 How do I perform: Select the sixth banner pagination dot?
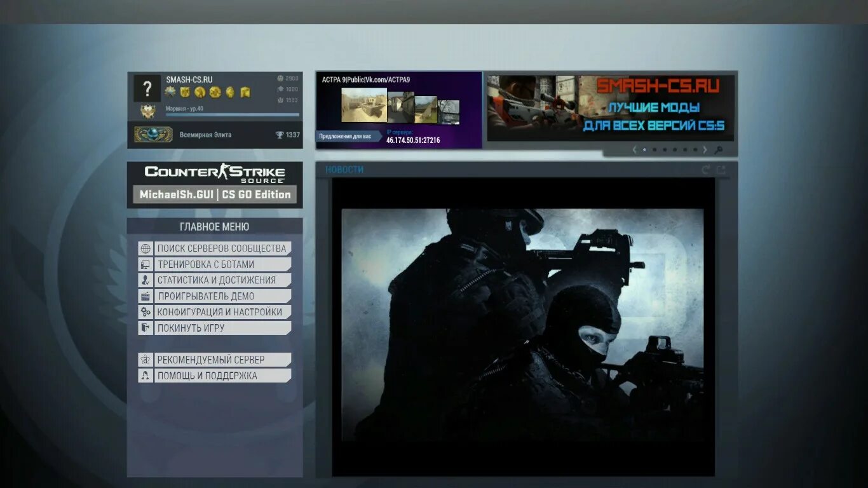point(695,150)
